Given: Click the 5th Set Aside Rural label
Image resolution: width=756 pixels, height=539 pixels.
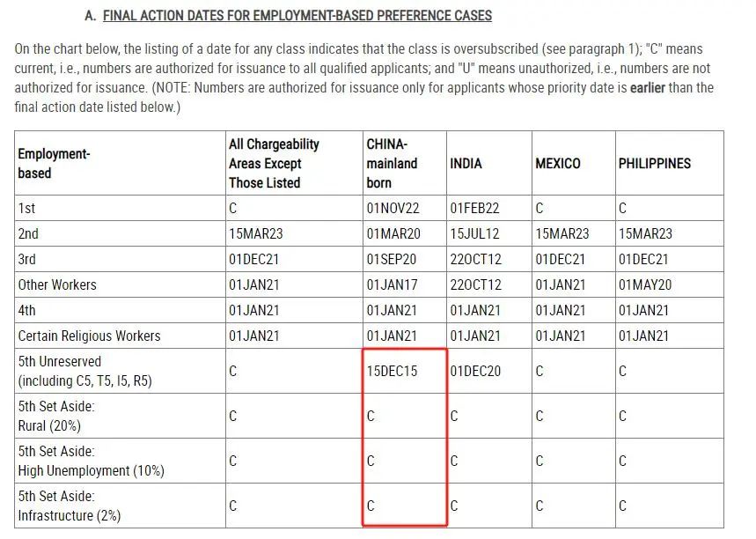Looking at the screenshot, I should (x=56, y=416).
